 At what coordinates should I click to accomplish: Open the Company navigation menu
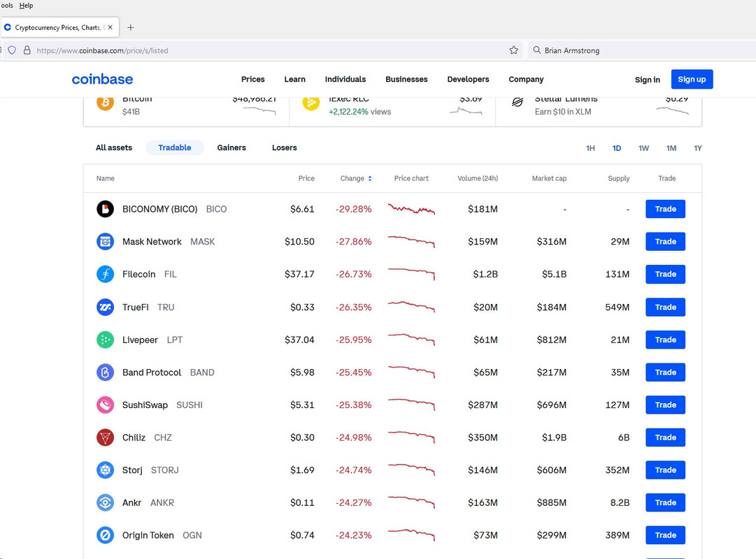click(526, 79)
